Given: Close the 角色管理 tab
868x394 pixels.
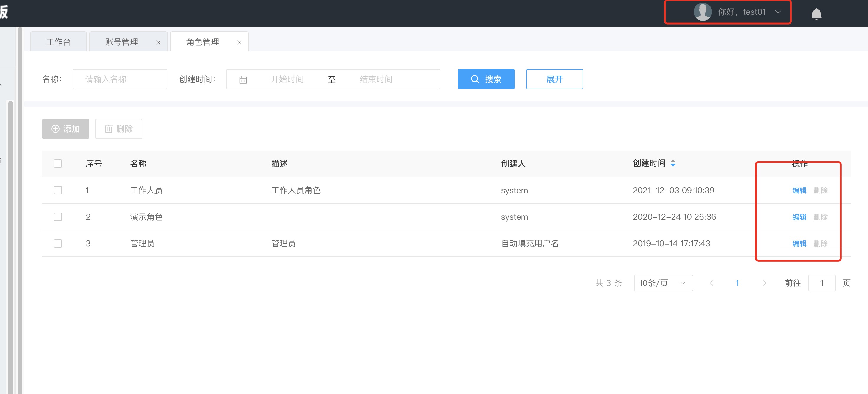Looking at the screenshot, I should [239, 43].
